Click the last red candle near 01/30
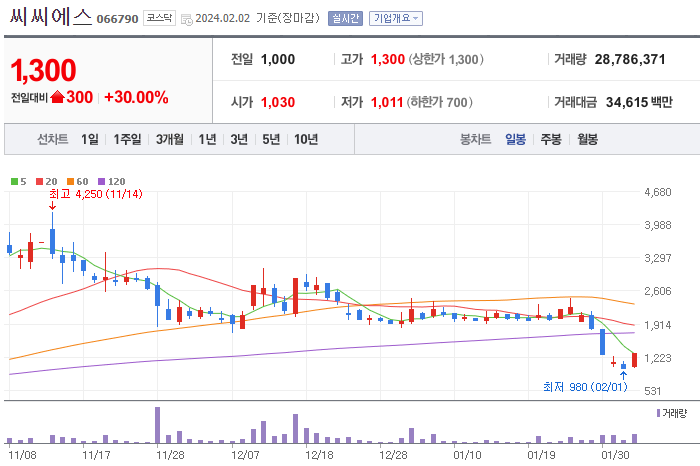Viewport: 700px width, 466px height. (634, 360)
